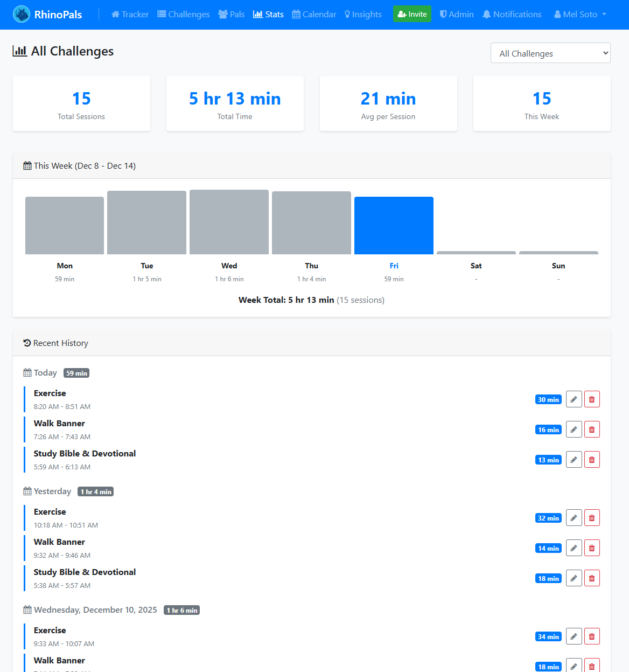Delete yesterday's Exercise session with the trash icon
This screenshot has width=629, height=672.
[592, 518]
